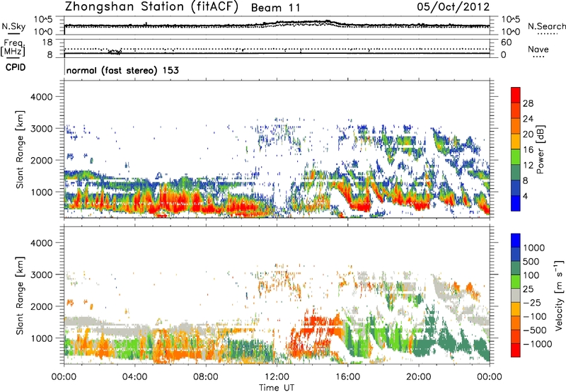The image size is (566, 392).
Task: Click the bright blue top segment of velocity bar
Action: point(516,241)
